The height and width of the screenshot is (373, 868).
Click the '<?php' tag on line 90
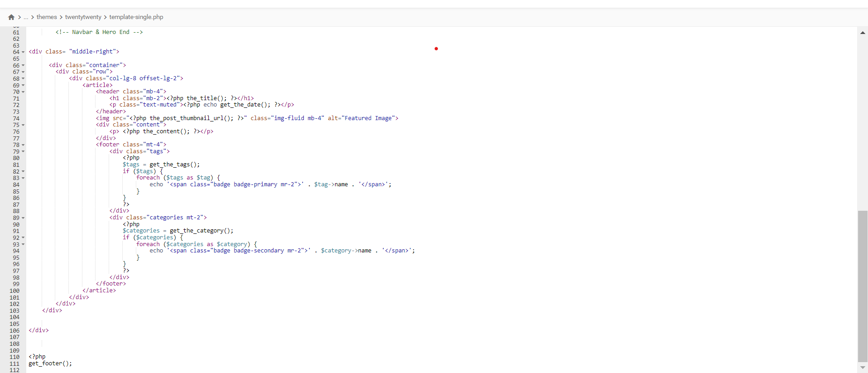[x=131, y=224]
